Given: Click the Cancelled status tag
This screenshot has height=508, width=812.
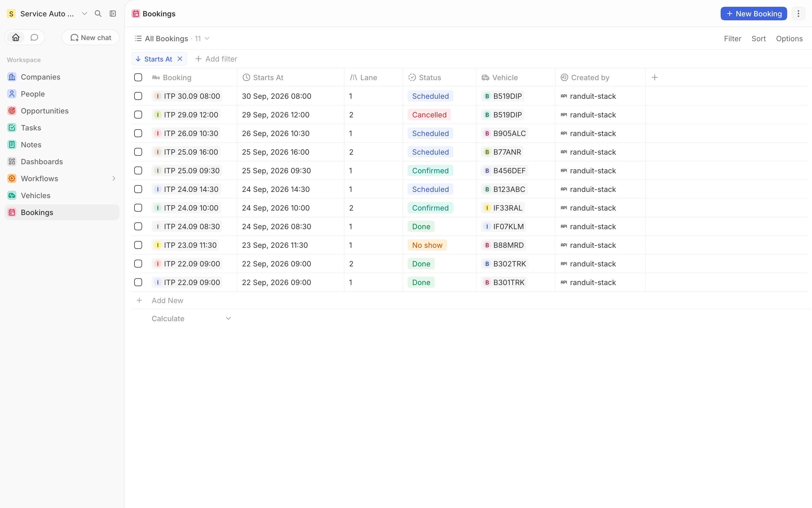Looking at the screenshot, I should [429, 115].
